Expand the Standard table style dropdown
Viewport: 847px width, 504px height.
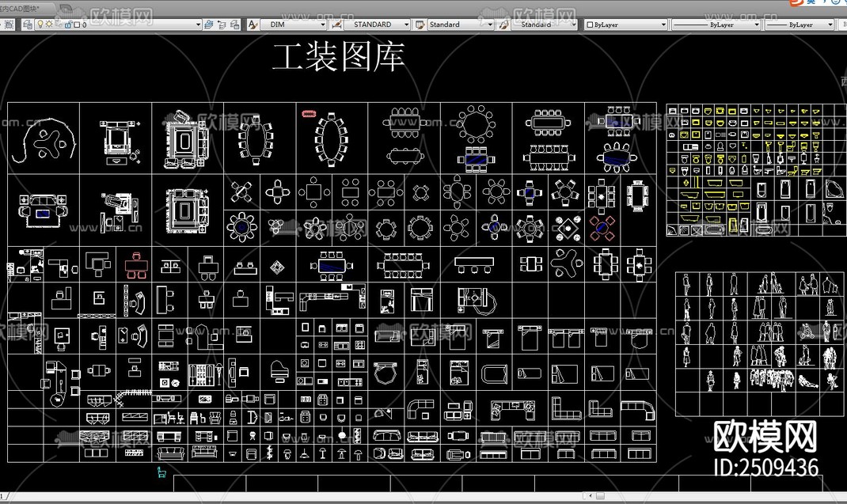click(490, 25)
